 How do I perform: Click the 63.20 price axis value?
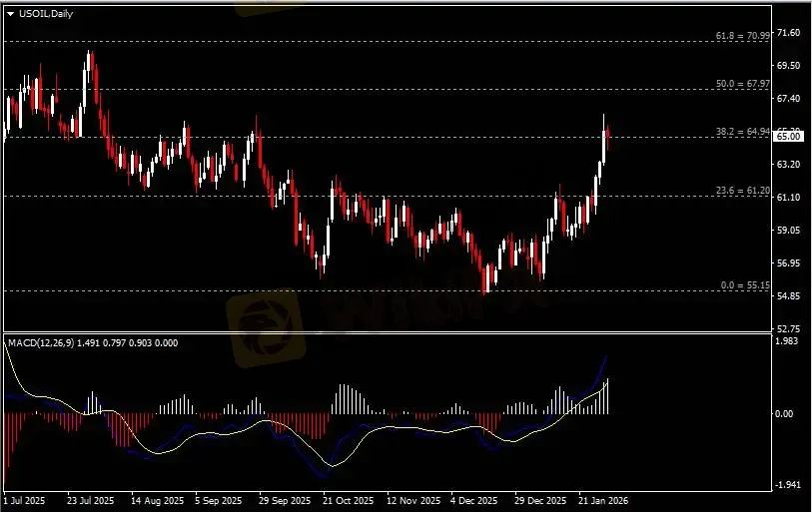(788, 164)
